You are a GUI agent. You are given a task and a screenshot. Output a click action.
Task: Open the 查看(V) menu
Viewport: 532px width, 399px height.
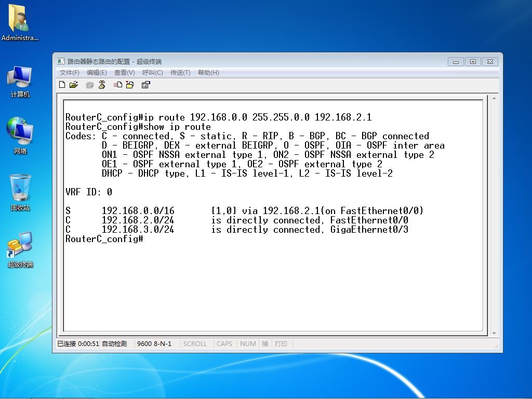click(x=125, y=73)
